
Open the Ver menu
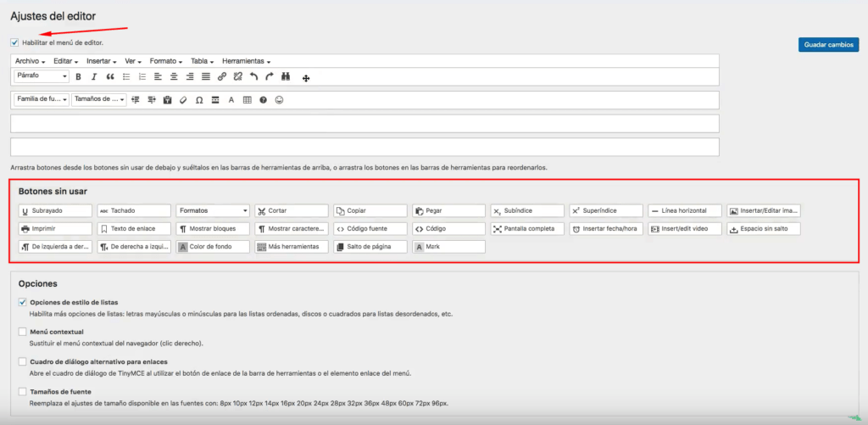(133, 61)
